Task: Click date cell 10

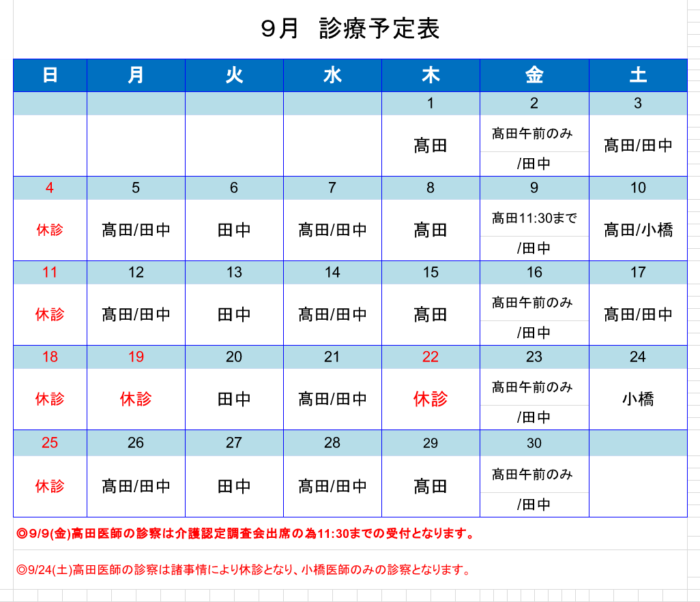Action: pyautogui.click(x=639, y=188)
